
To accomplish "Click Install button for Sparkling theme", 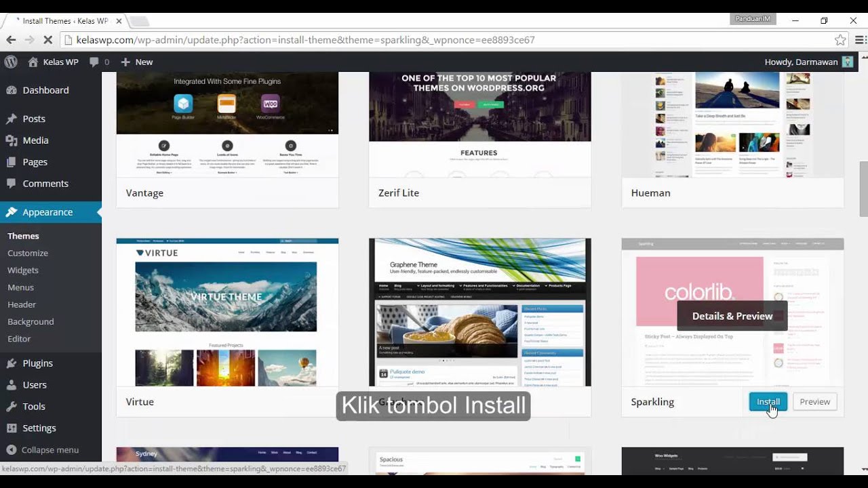I will [768, 402].
